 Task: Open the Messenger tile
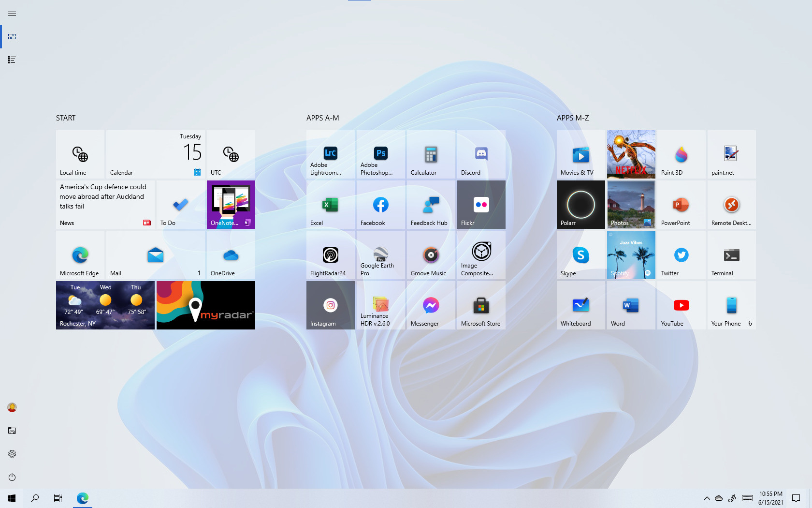point(431,305)
